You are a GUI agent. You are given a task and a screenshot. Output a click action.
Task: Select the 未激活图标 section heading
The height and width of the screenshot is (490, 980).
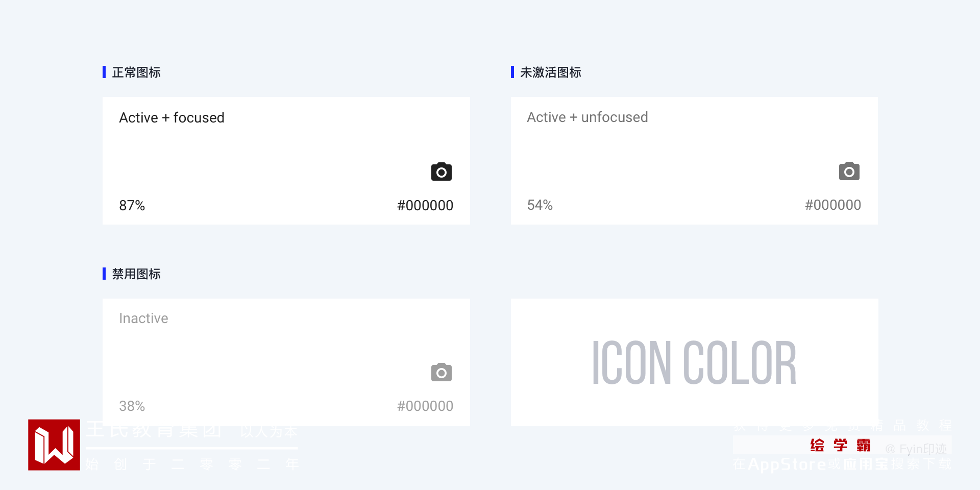coord(551,72)
